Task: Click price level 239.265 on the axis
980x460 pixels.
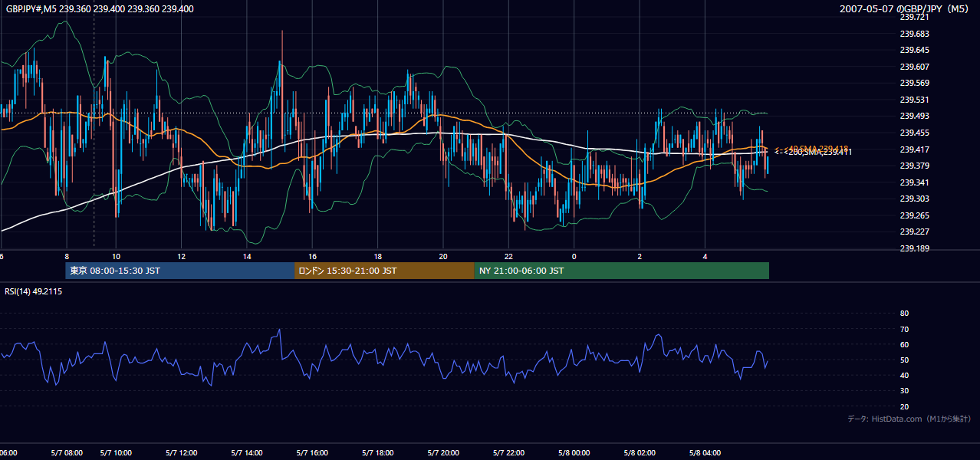Action: (x=914, y=215)
